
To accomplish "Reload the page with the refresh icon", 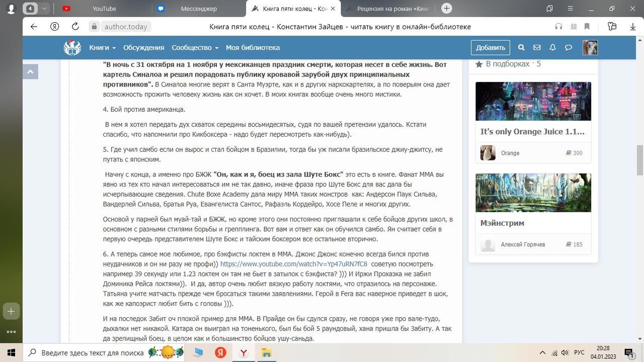I will [x=75, y=27].
